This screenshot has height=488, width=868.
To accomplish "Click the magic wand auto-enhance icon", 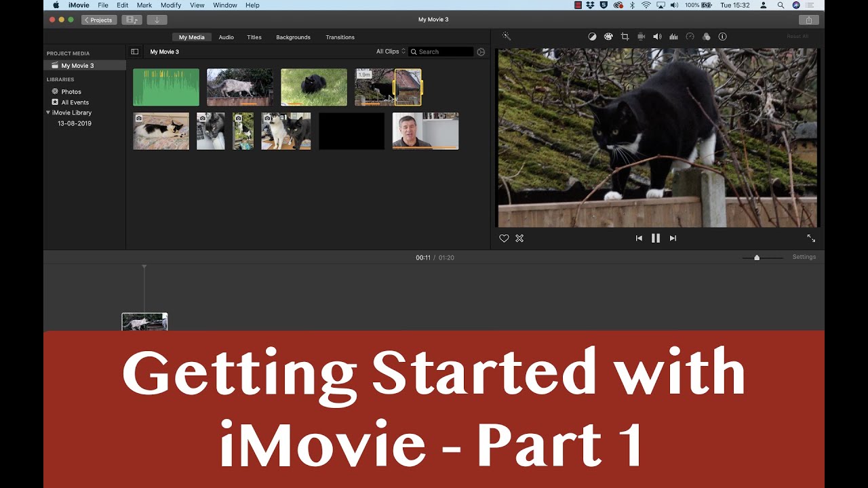I will (506, 37).
